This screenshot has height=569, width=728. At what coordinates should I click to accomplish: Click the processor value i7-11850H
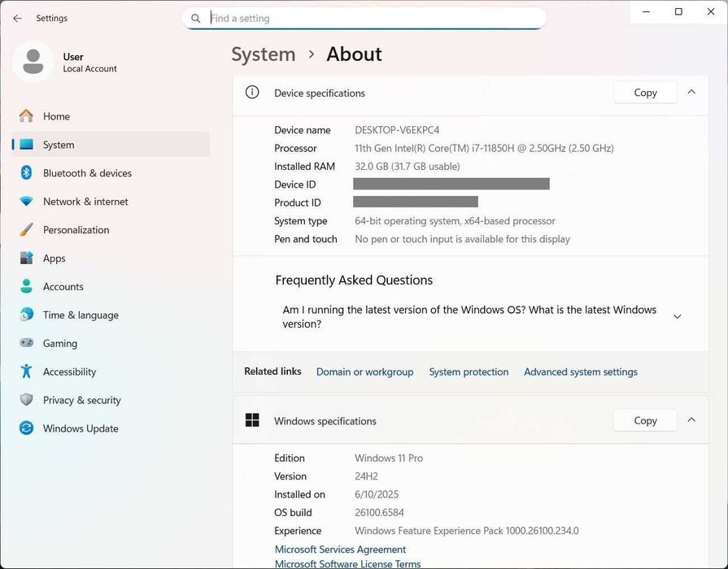point(484,148)
